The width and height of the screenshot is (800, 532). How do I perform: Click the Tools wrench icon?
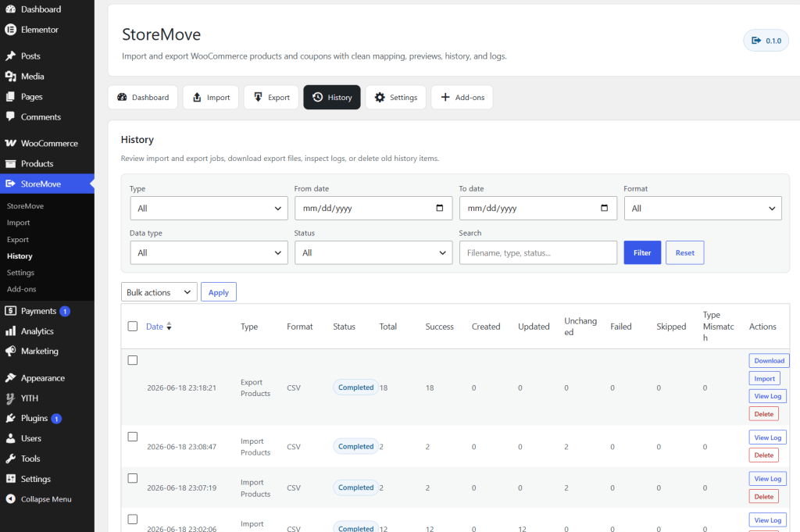pos(10,459)
